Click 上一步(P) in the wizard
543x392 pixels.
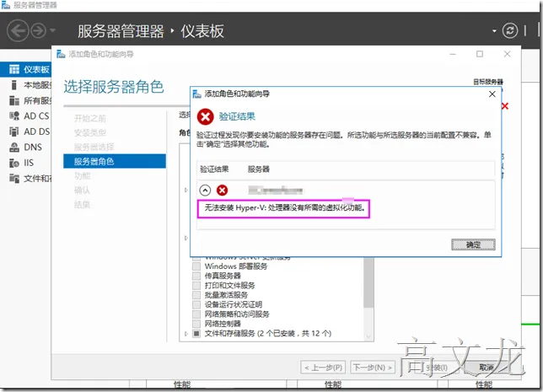pyautogui.click(x=324, y=368)
